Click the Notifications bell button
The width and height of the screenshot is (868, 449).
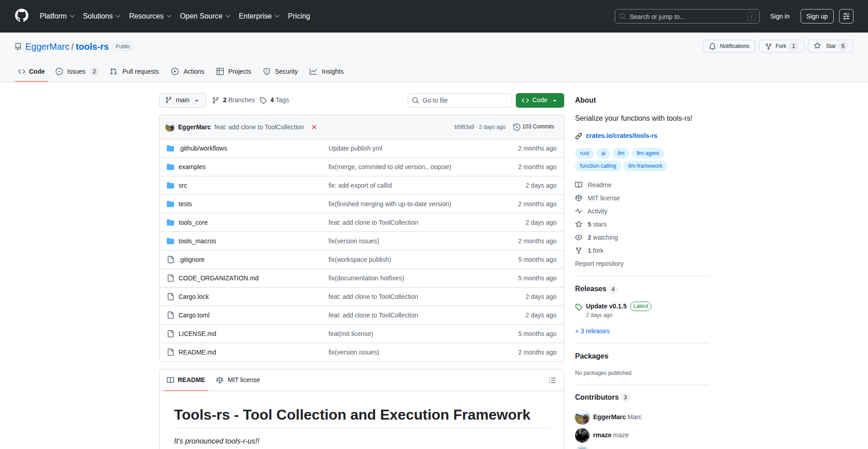coord(729,46)
